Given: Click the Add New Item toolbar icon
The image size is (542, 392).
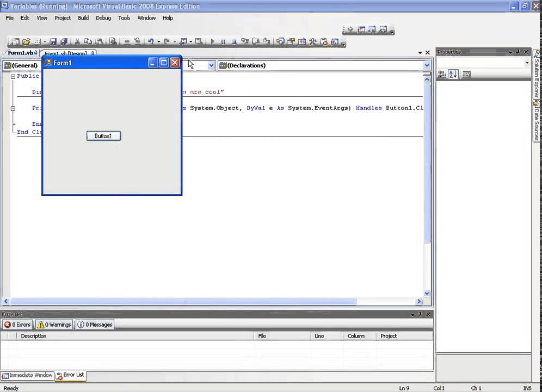Looking at the screenshot, I should click(x=37, y=41).
